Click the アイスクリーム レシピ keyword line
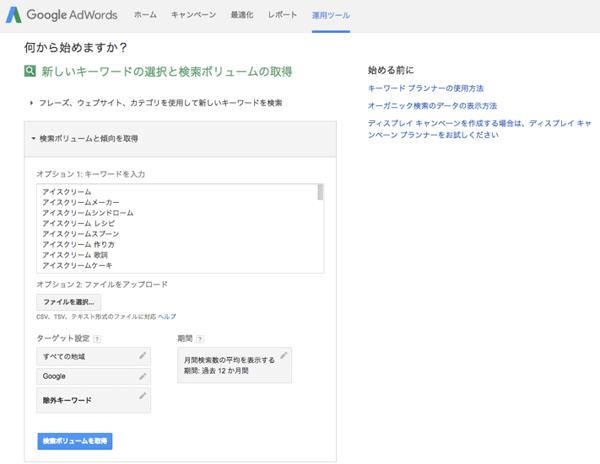 78,223
